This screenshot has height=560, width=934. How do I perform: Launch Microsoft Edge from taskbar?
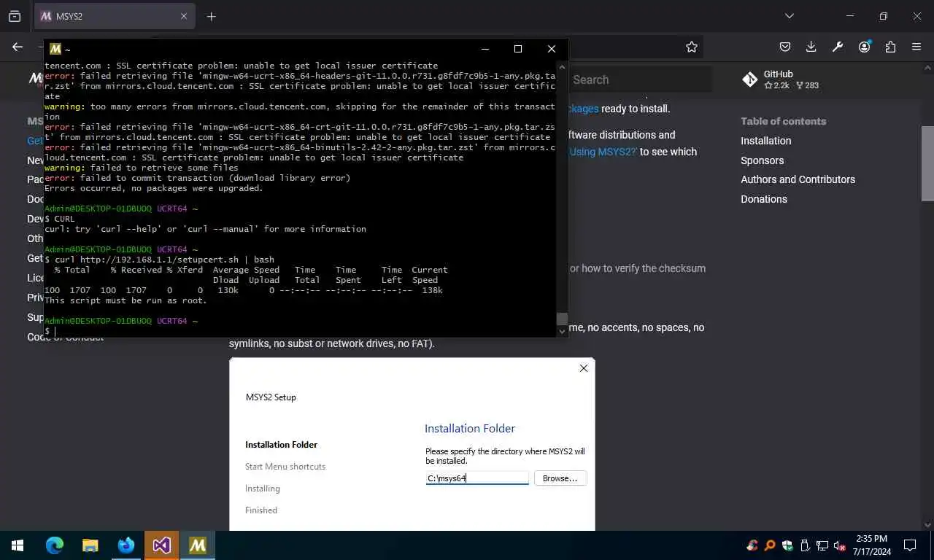pyautogui.click(x=55, y=545)
